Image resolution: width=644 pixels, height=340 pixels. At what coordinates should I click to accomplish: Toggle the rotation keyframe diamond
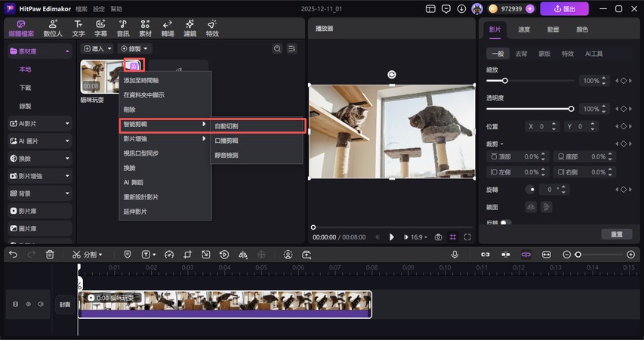coord(624,189)
